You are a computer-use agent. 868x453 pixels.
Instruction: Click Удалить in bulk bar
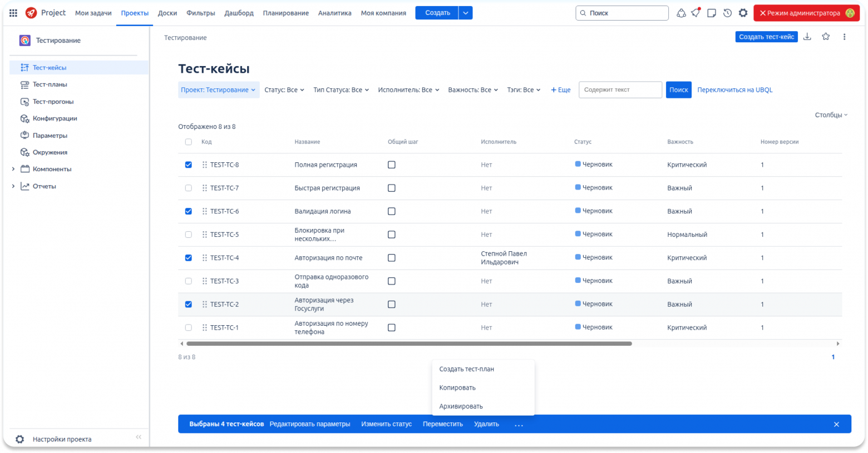coord(486,424)
